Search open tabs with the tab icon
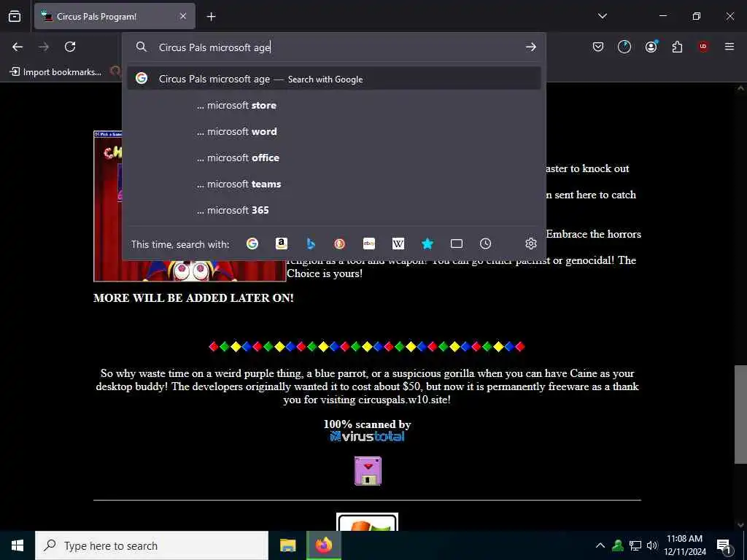This screenshot has width=747, height=560. click(x=457, y=244)
